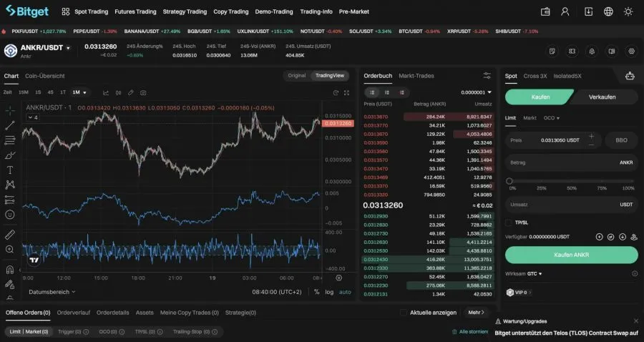
Task: Click Alle stornieren cancel-all link
Action: (470, 332)
